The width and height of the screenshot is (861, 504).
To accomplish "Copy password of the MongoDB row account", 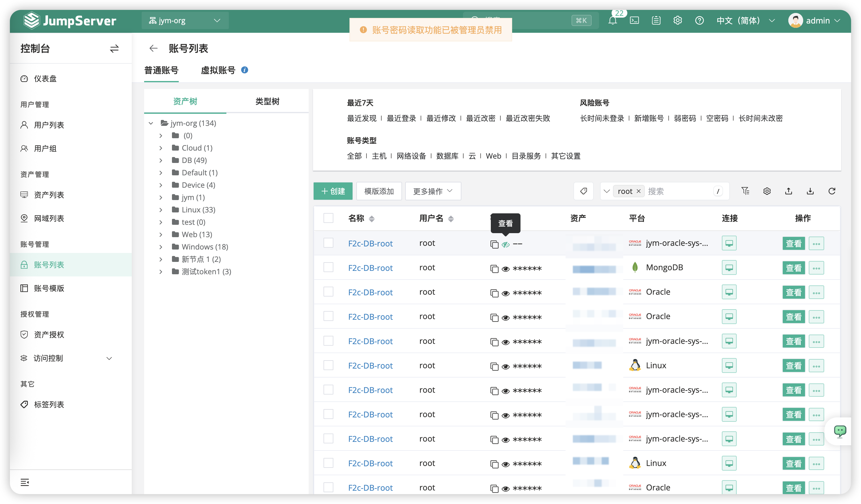I will [x=494, y=269].
